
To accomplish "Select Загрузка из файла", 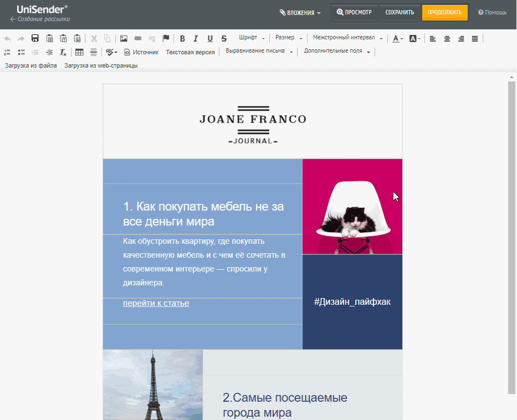I will tap(30, 65).
